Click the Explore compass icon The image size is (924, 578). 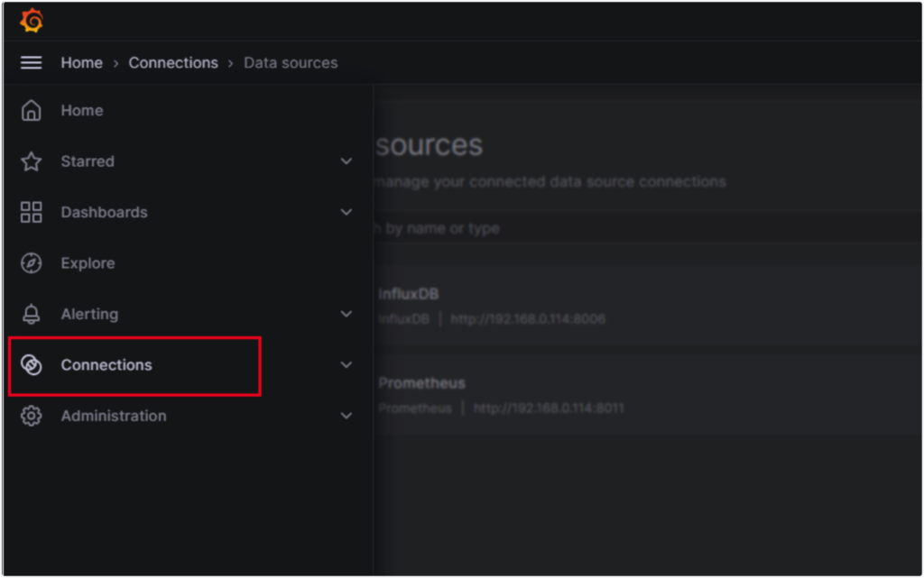(32, 263)
